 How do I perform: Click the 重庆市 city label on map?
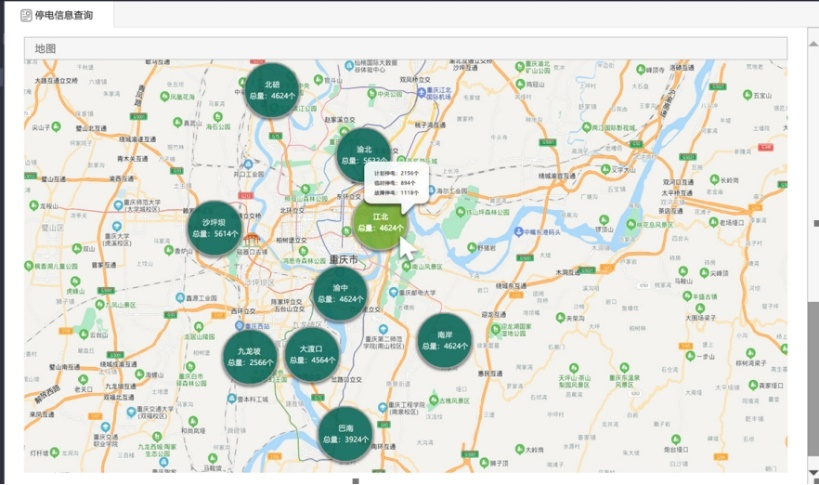coord(350,260)
